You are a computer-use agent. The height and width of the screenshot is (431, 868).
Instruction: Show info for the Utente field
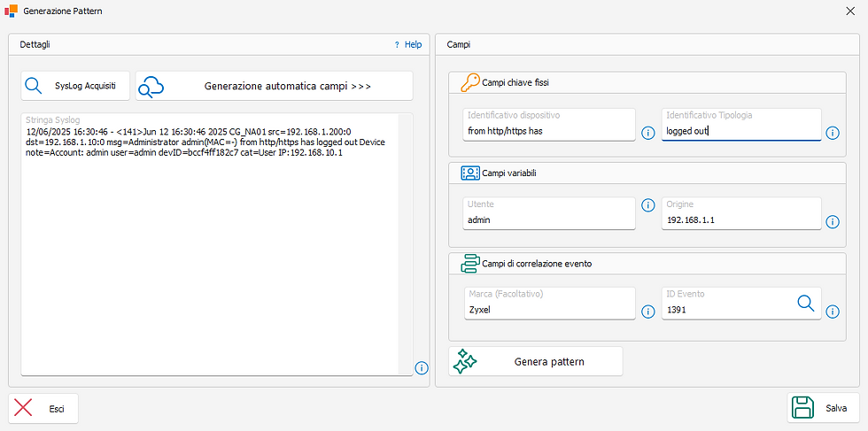point(647,205)
